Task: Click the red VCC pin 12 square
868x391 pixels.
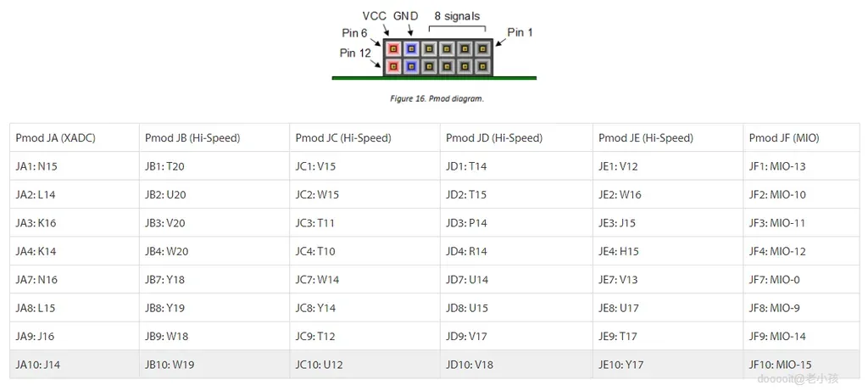Action: tap(393, 66)
